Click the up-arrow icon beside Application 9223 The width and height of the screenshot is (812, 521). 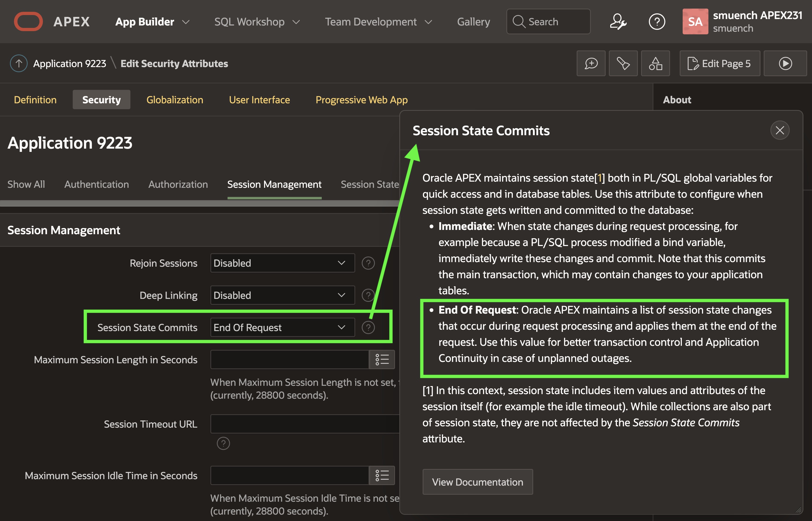pyautogui.click(x=19, y=63)
